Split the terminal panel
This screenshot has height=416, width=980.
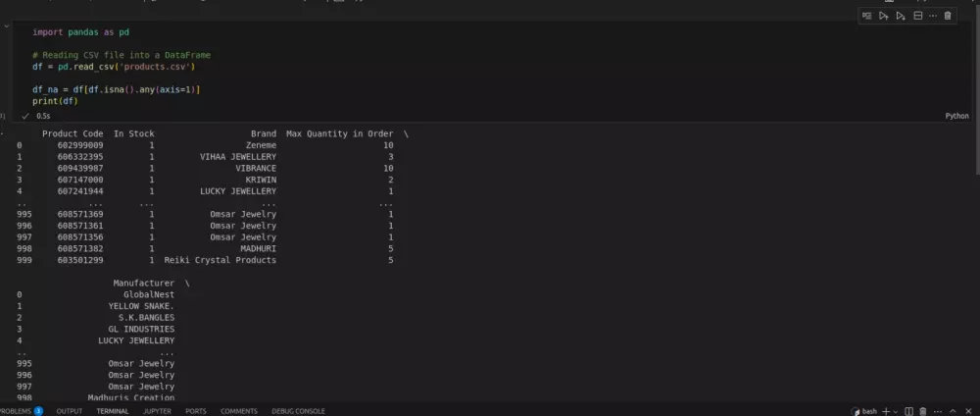908,411
